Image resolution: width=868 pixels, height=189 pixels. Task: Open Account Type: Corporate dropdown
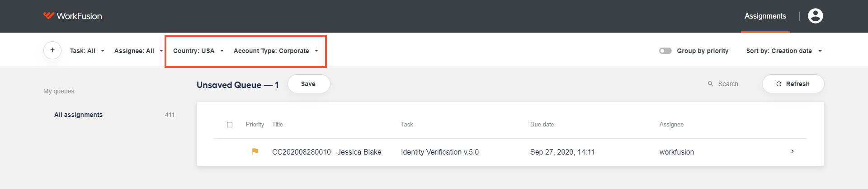click(276, 51)
